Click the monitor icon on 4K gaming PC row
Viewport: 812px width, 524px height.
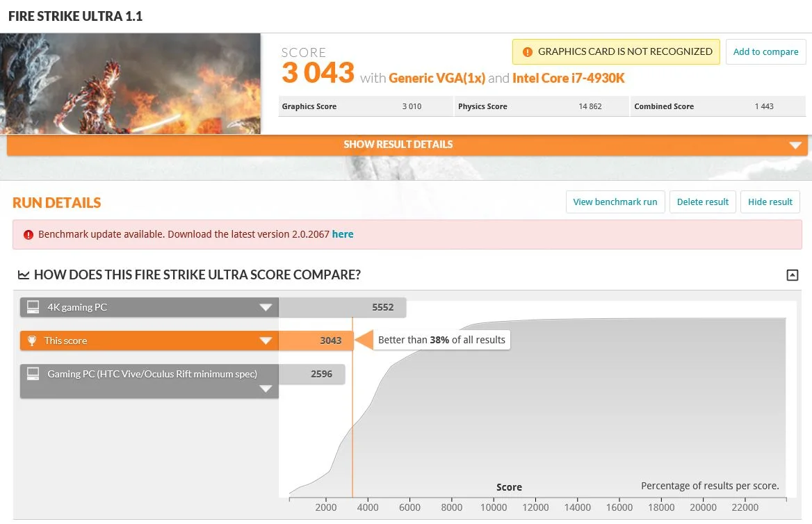[x=33, y=307]
